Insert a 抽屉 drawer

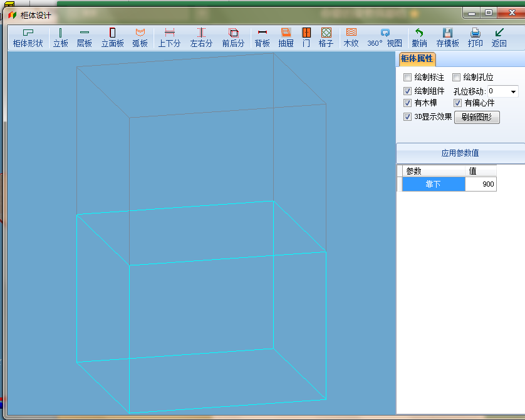[286, 38]
